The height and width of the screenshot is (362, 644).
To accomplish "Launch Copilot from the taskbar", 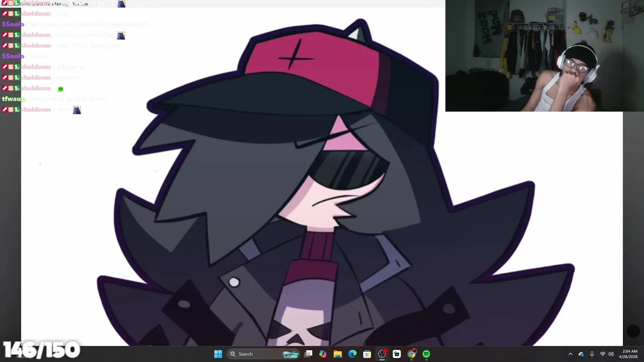I will tap(323, 354).
